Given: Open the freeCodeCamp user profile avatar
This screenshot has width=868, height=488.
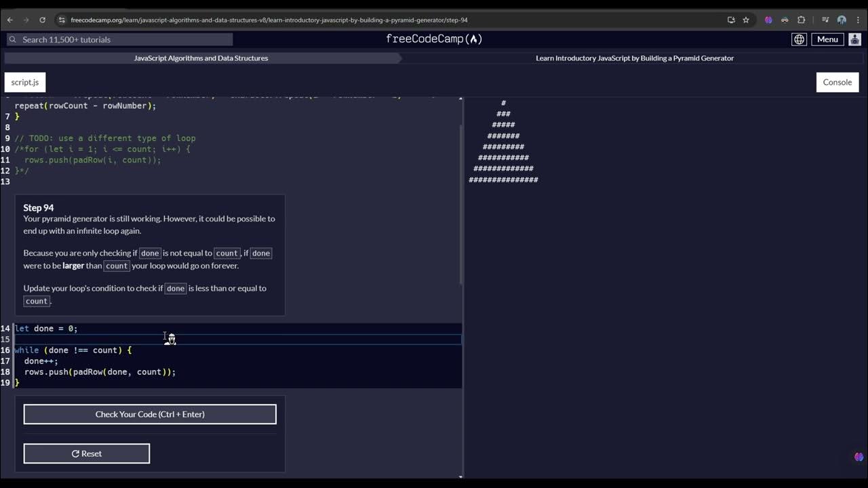Looking at the screenshot, I should click(854, 39).
